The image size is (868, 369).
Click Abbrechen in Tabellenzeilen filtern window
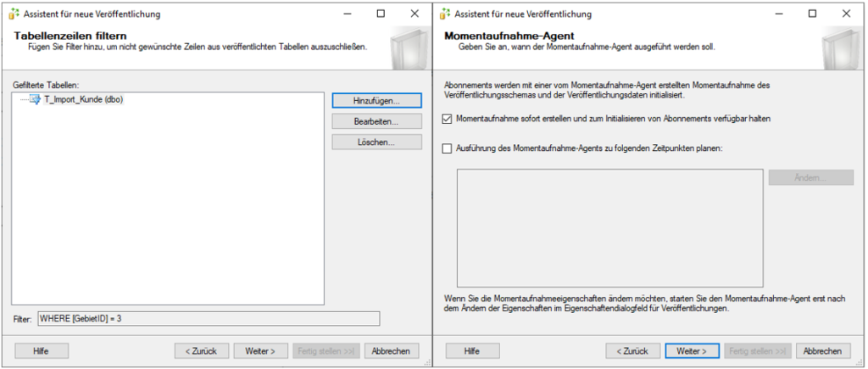[x=392, y=350]
